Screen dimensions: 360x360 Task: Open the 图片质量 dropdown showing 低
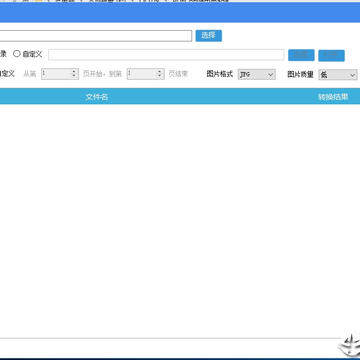click(338, 75)
